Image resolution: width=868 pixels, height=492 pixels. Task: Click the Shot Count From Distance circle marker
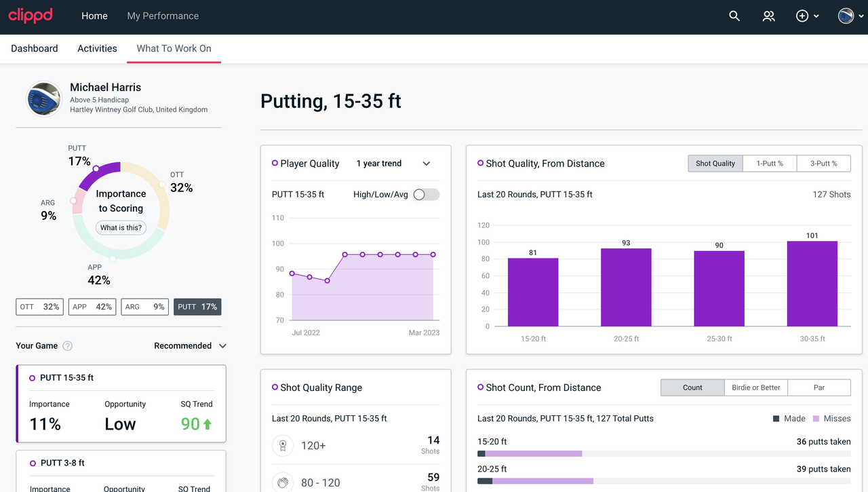480,387
